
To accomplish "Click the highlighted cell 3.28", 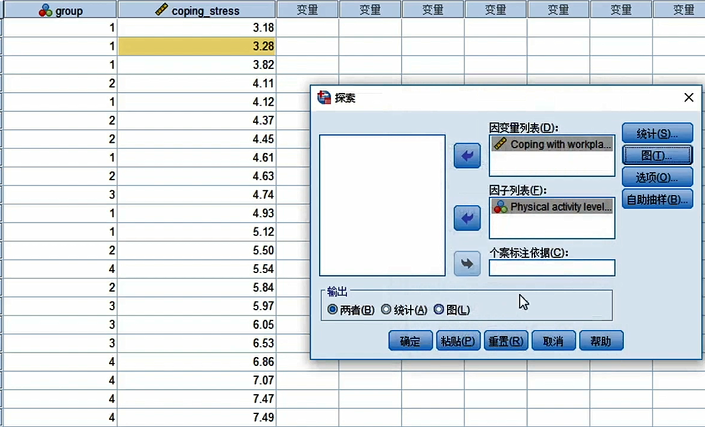I will click(x=197, y=46).
